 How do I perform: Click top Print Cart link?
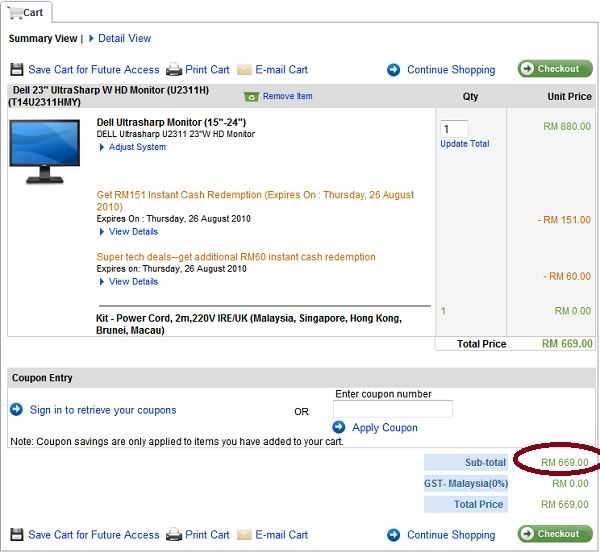(x=207, y=70)
